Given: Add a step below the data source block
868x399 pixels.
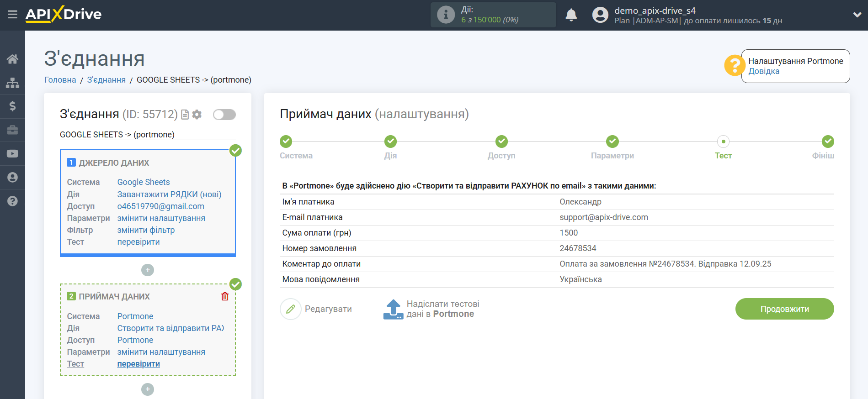Looking at the screenshot, I should (x=147, y=270).
